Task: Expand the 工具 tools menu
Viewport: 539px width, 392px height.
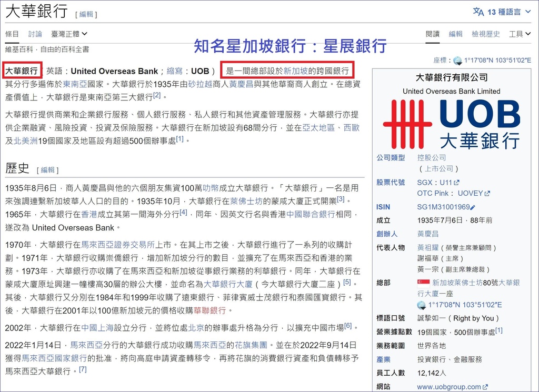Action: (x=520, y=34)
